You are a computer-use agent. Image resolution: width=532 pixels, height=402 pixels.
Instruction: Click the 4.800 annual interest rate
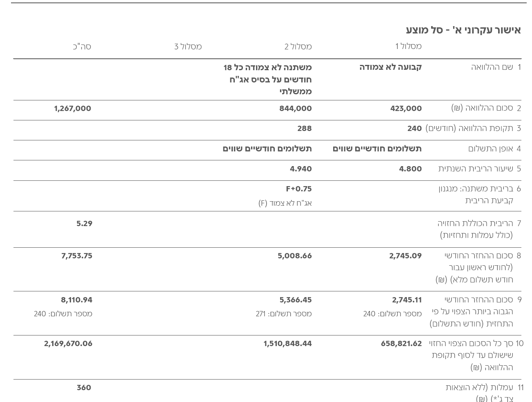[410, 169]
